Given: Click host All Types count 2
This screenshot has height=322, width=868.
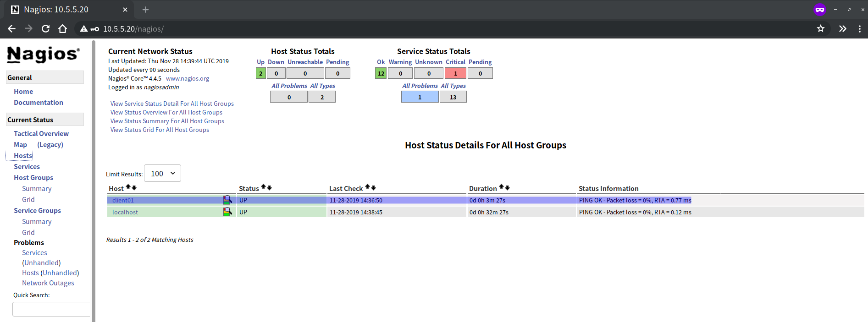Looking at the screenshot, I should pos(322,97).
